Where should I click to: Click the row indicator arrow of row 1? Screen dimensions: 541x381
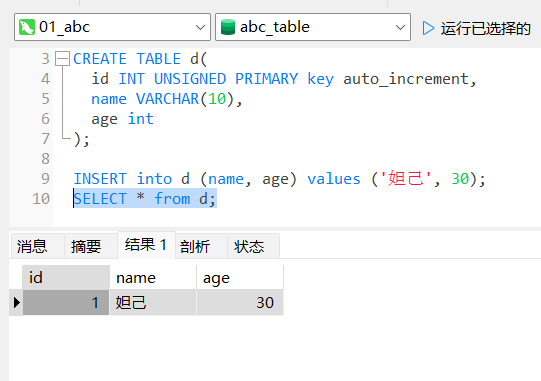pyautogui.click(x=16, y=302)
